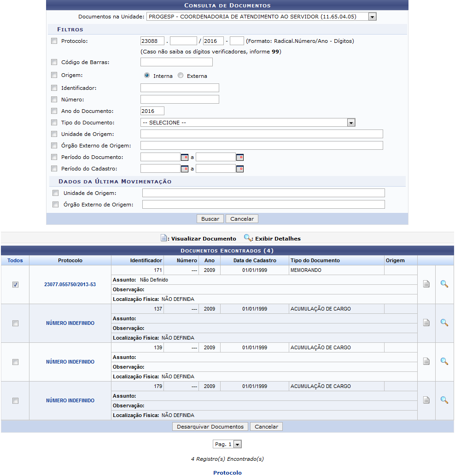The image size is (455, 476).
Task: Open the Tipo do Documento SELECIONE dropdown
Action: point(247,122)
